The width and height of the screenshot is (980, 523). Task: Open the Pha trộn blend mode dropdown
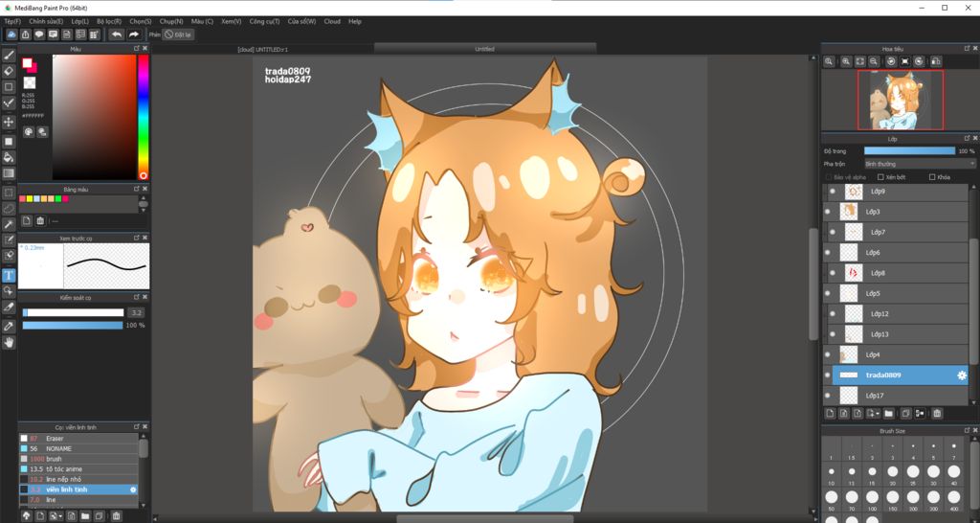click(x=920, y=164)
